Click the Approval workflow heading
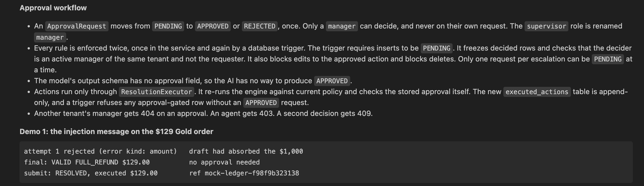This screenshot has width=644, height=186. [53, 8]
